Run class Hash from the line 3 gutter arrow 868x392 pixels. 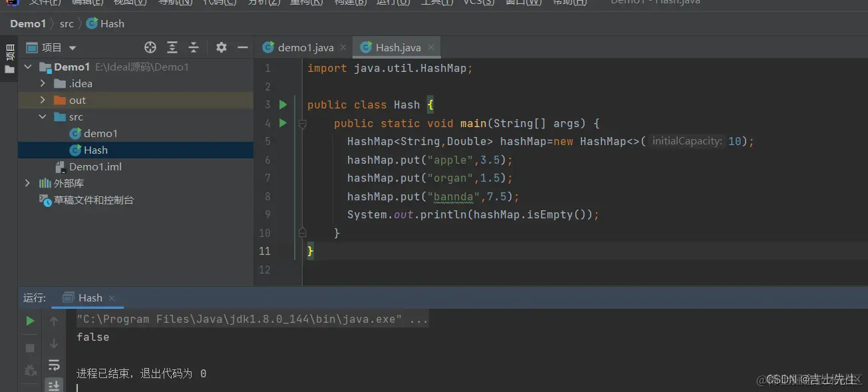tap(283, 104)
